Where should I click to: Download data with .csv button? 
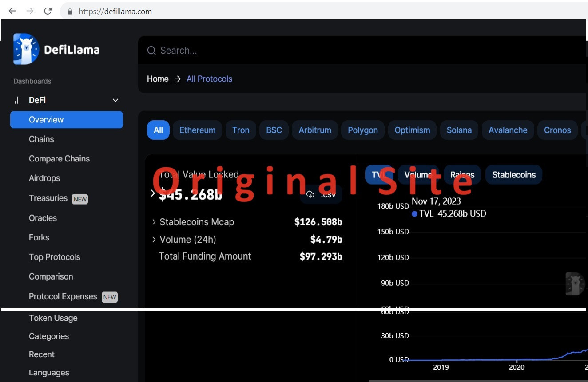click(x=321, y=194)
